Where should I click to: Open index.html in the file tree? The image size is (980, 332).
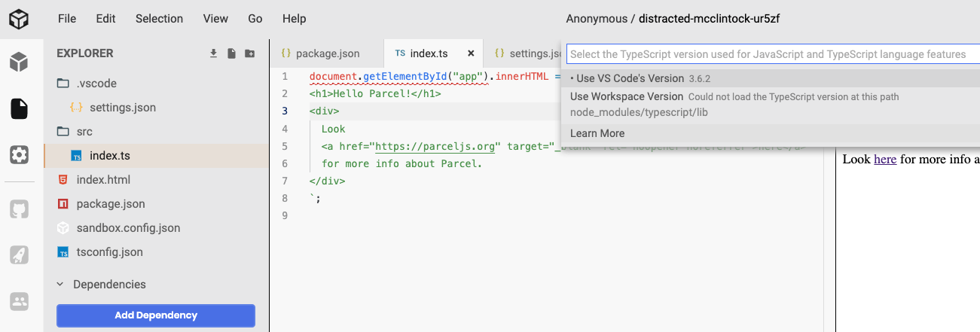103,180
